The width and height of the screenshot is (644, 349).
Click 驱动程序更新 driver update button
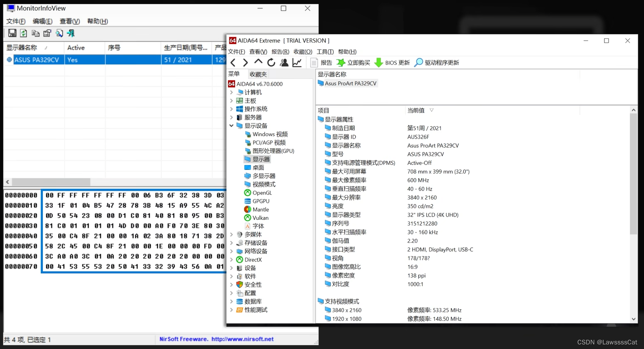pyautogui.click(x=437, y=62)
